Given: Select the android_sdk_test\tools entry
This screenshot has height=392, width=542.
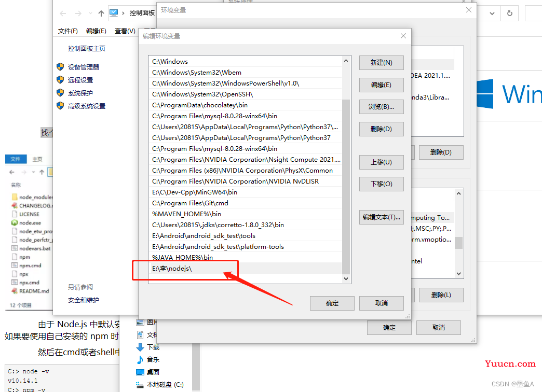Looking at the screenshot, I should 245,236.
